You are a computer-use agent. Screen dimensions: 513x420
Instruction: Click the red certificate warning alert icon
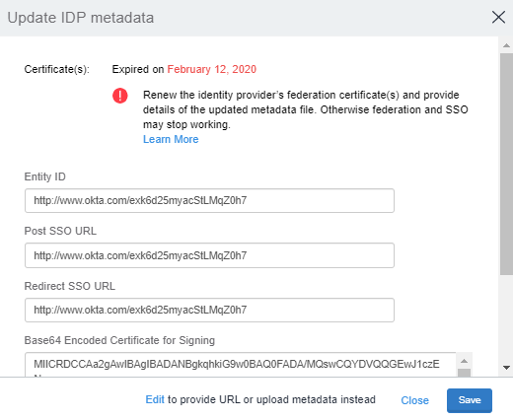120,96
